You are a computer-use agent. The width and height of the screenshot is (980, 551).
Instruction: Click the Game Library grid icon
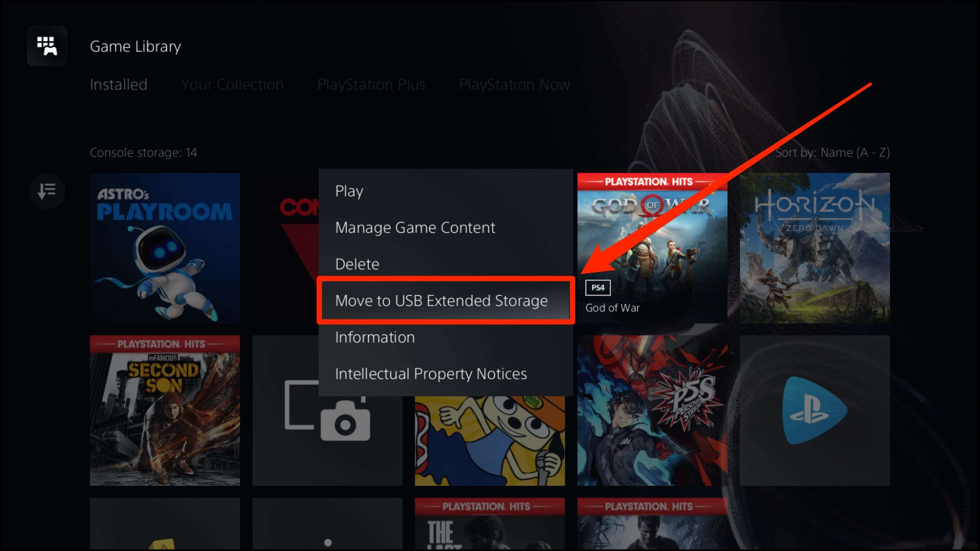pos(47,45)
